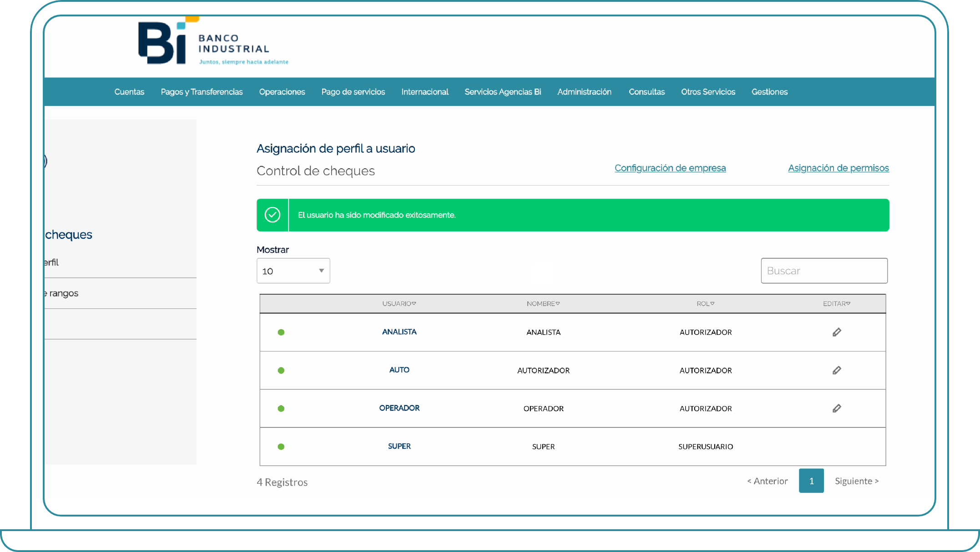Click the green status dot for ANALISTA
980x552 pixels.
point(281,332)
